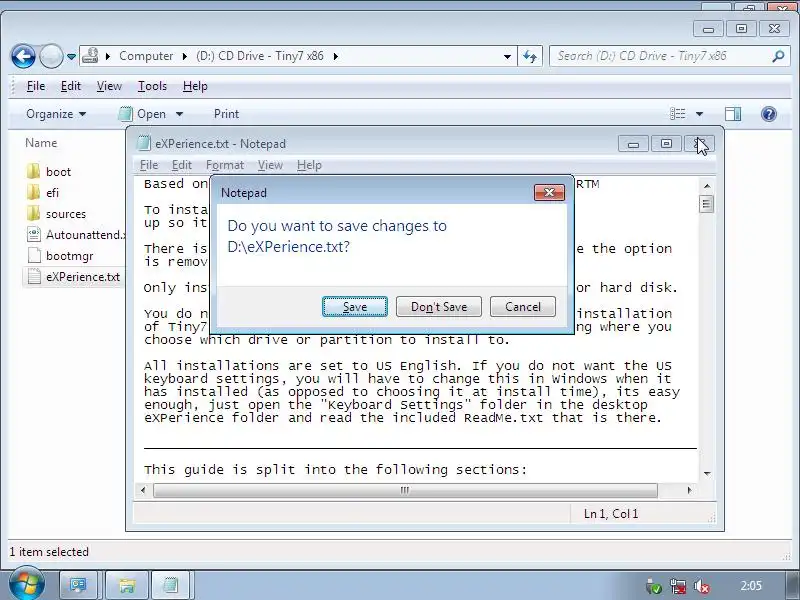Image resolution: width=800 pixels, height=600 pixels.
Task: Click Notepad vertical scrollbar up arrow
Action: [707, 186]
